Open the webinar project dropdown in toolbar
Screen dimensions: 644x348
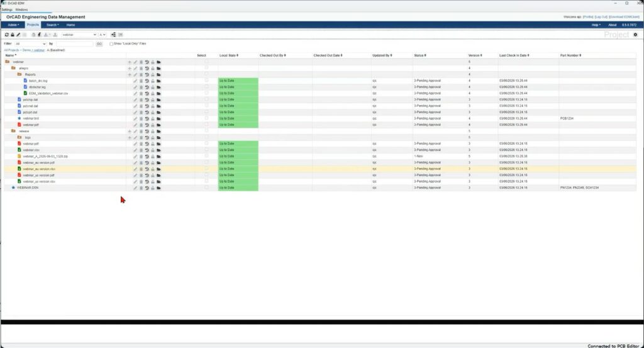tap(79, 35)
